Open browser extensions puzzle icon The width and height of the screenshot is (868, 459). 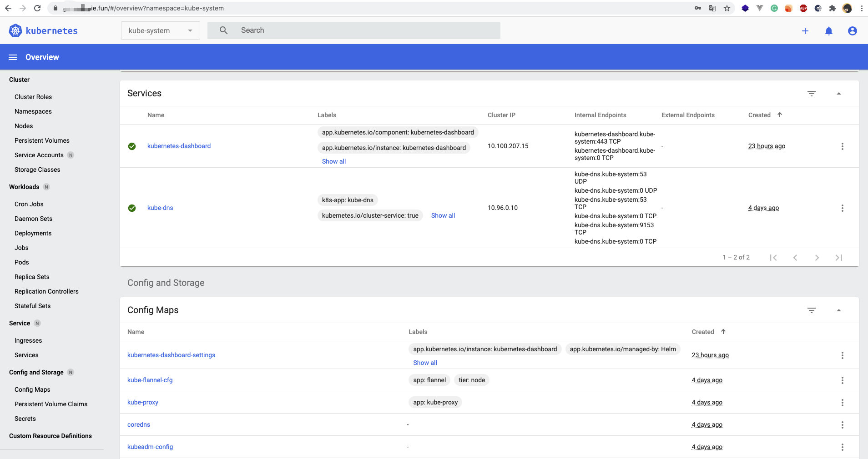833,8
